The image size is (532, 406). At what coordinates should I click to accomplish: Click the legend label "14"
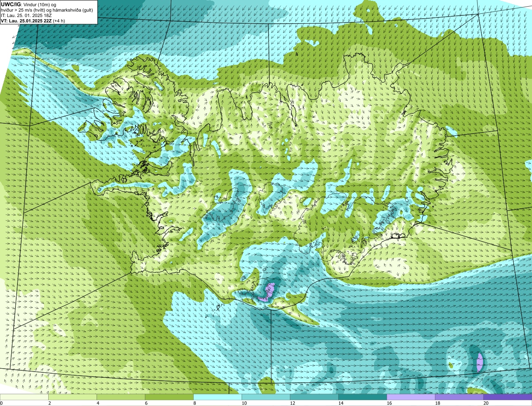(x=341, y=403)
